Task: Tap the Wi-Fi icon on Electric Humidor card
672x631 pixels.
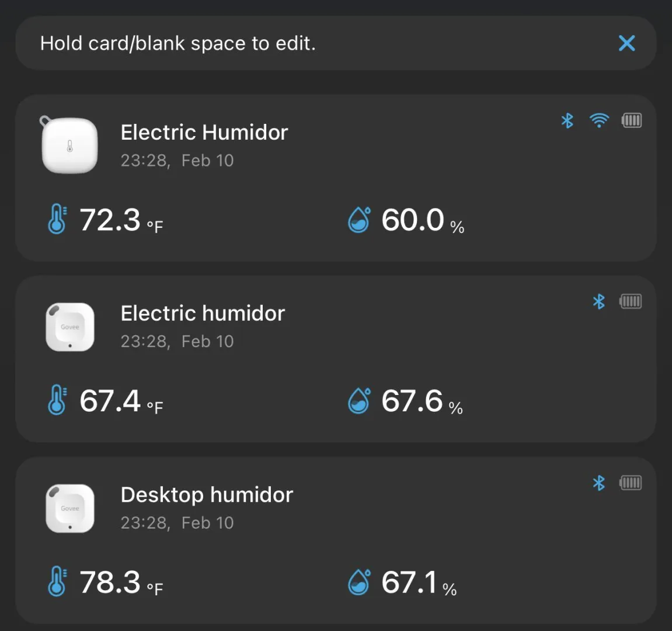Action: point(599,120)
